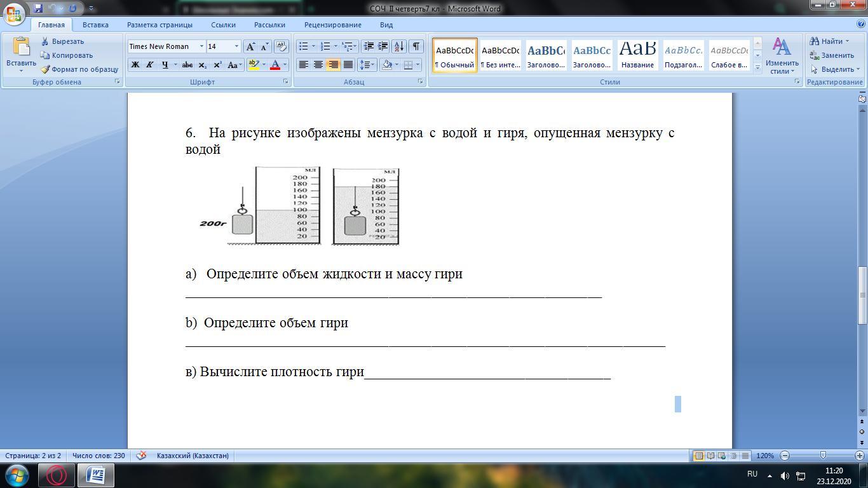Click the Заменить (Replace) button

click(x=832, y=55)
